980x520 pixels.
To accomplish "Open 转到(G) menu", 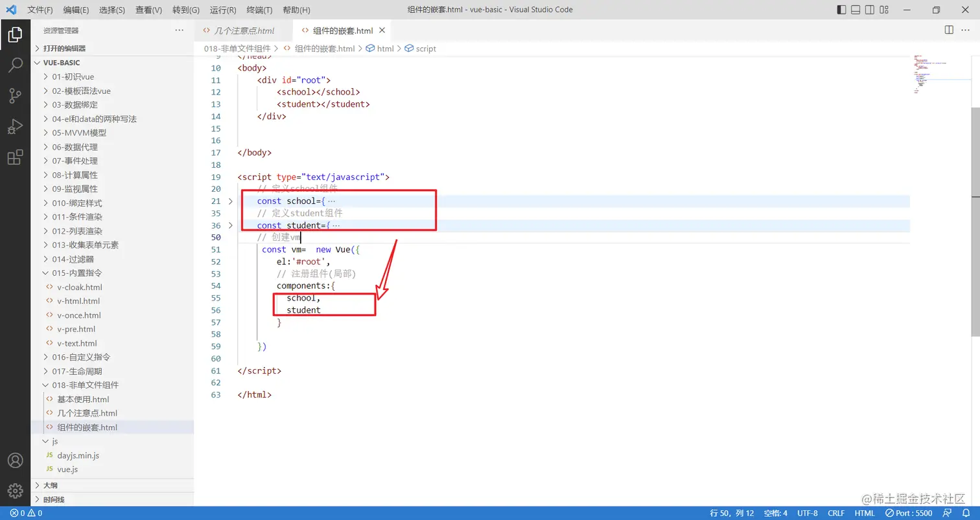I will [186, 10].
